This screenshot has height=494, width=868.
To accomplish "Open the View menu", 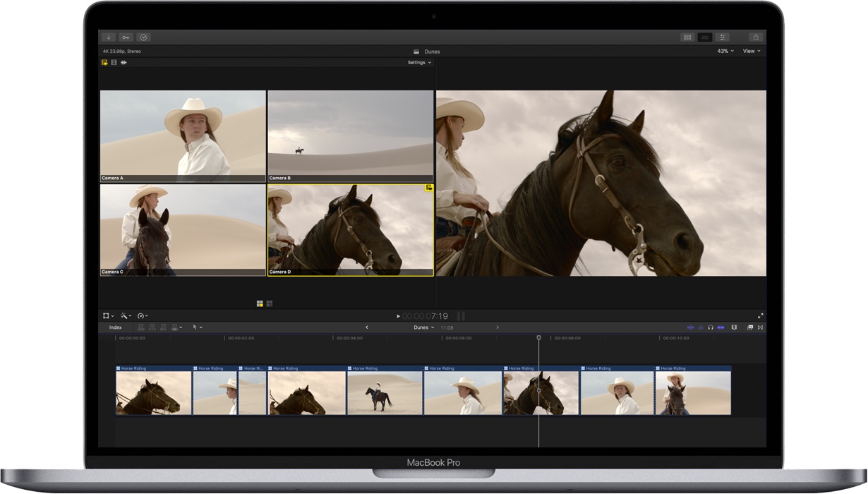I will point(750,51).
